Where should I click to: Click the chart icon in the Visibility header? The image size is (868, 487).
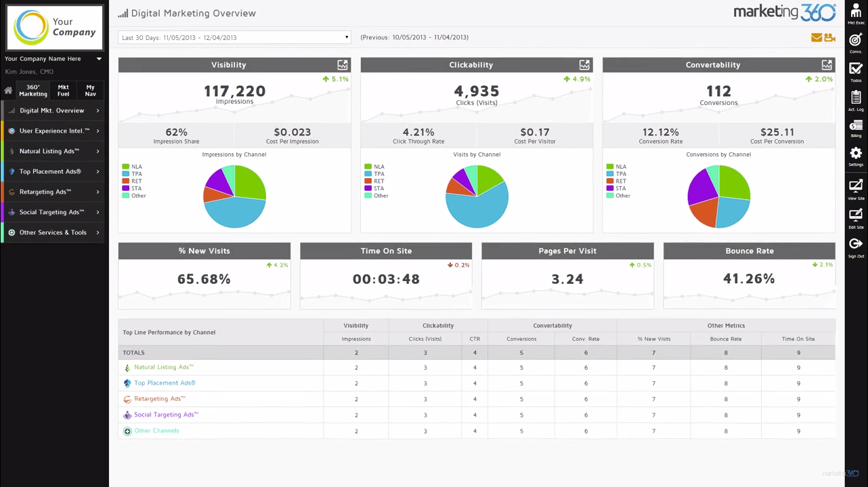342,64
